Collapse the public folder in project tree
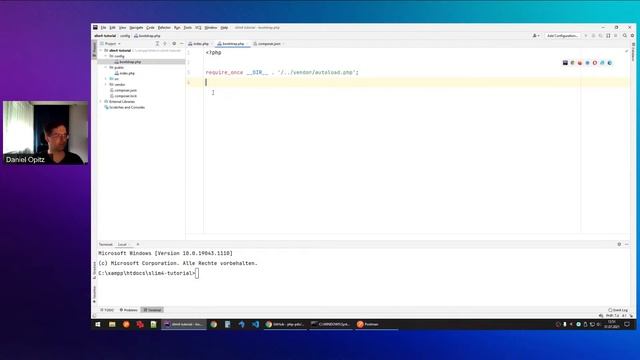This screenshot has height=360, width=640. [106, 68]
